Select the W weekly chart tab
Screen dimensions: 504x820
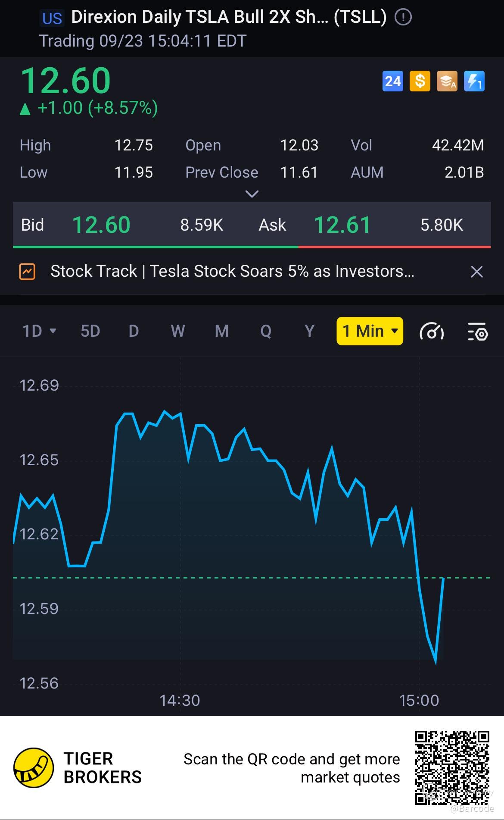(178, 331)
